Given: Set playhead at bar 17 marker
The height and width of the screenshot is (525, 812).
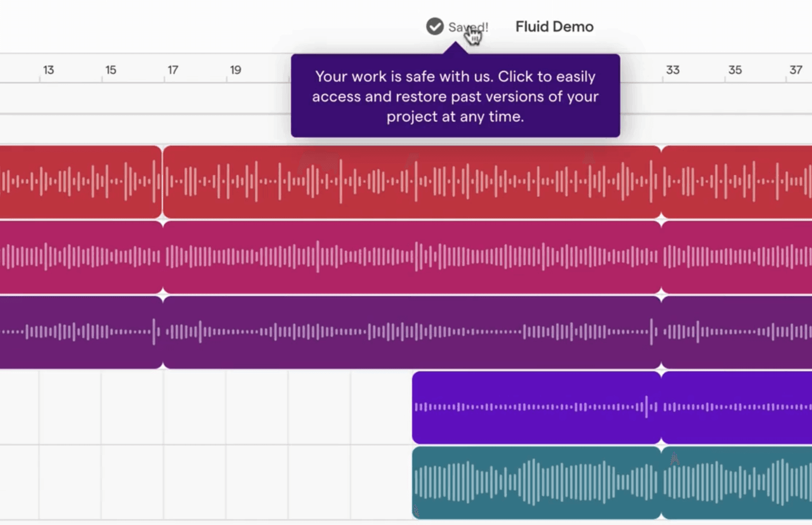Looking at the screenshot, I should 173,70.
